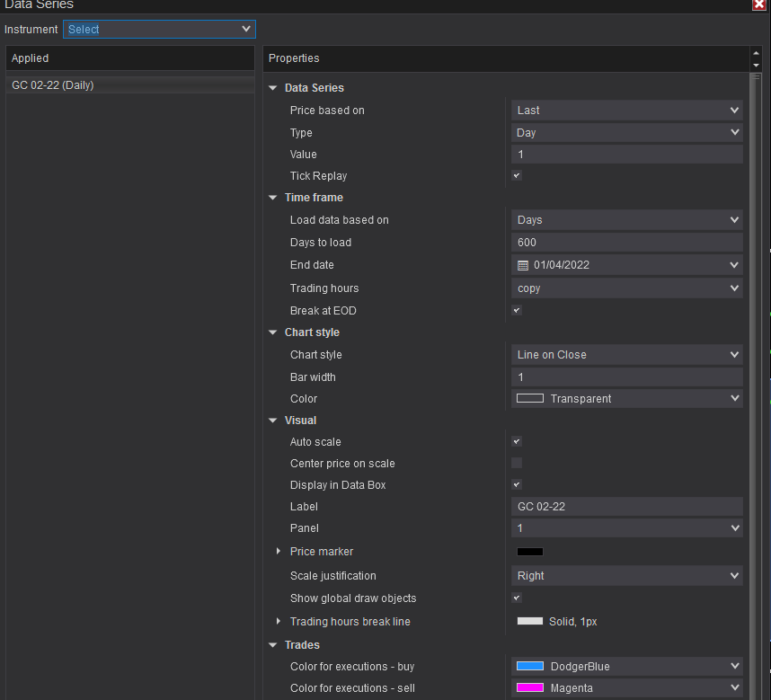Click the calendar icon beside End date
The height and width of the screenshot is (700, 771).
[523, 265]
